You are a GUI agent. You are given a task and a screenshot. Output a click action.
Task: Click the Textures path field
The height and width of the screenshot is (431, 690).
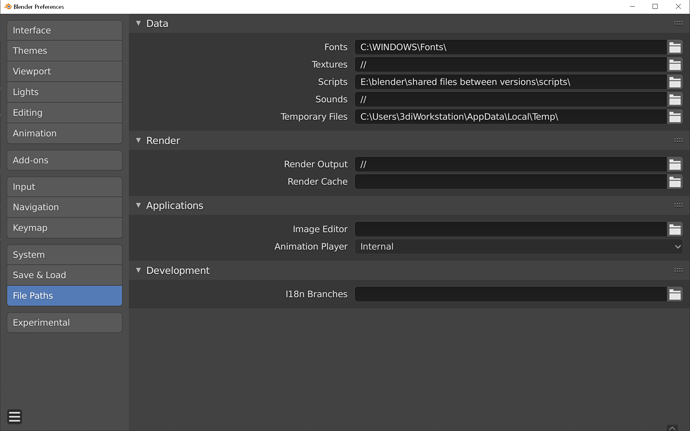510,65
